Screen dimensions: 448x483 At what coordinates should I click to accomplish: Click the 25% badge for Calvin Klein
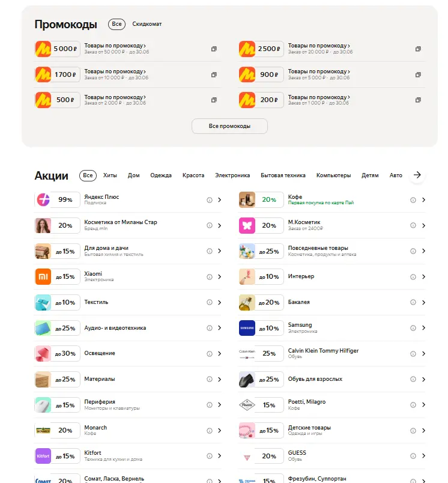point(269,354)
